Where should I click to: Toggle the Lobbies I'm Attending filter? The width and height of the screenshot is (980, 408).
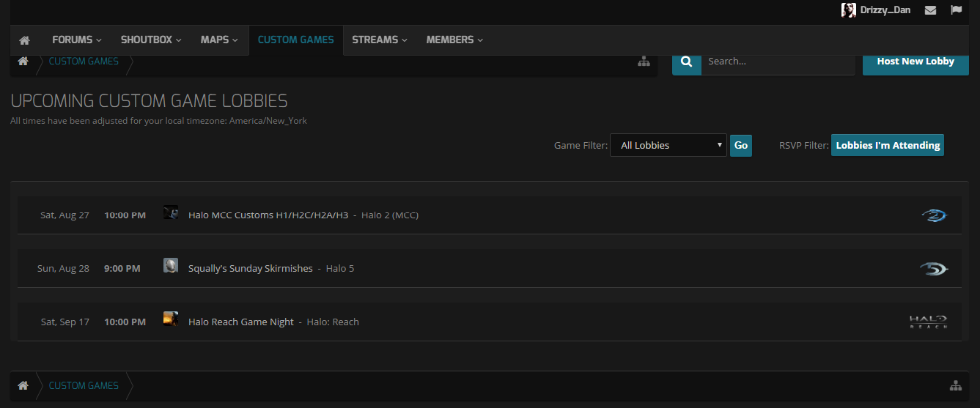[x=887, y=145]
